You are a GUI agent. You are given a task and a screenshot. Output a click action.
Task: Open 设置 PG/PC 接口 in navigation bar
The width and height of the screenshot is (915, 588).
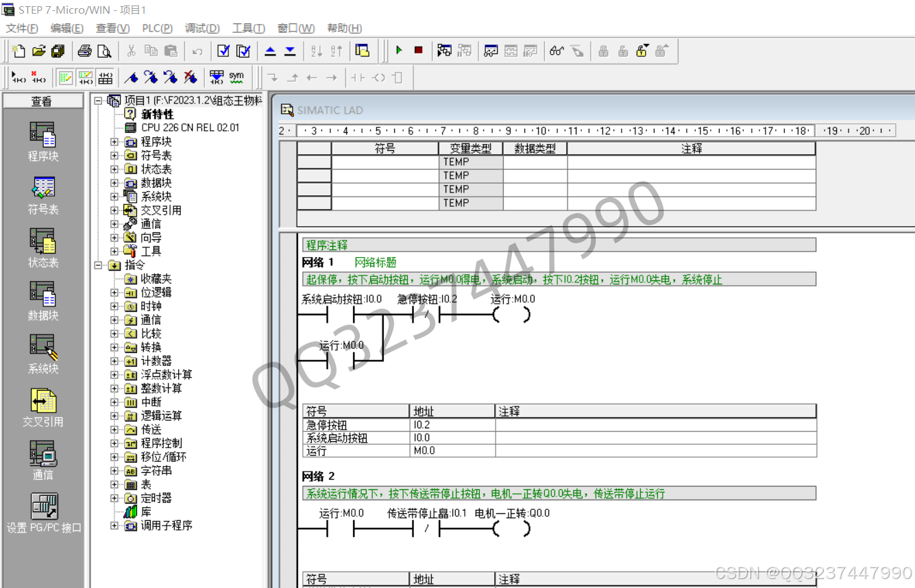tap(44, 514)
